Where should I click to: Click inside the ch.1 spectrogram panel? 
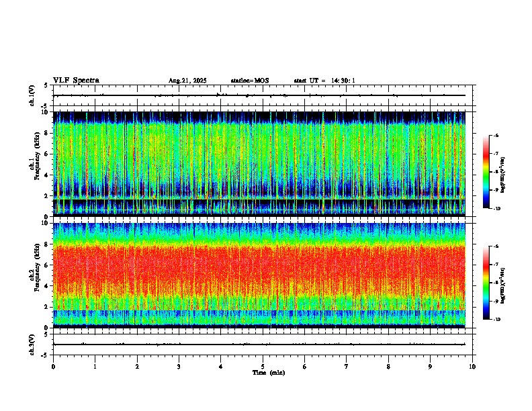tap(259, 164)
